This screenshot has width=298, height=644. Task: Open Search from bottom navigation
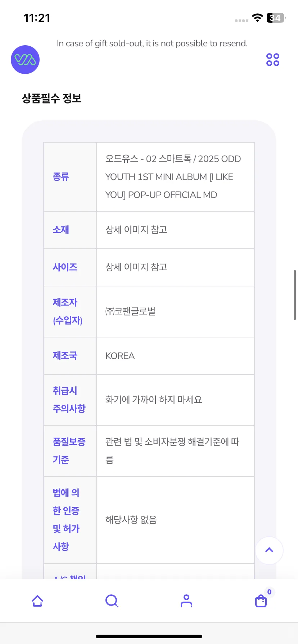[x=112, y=601]
